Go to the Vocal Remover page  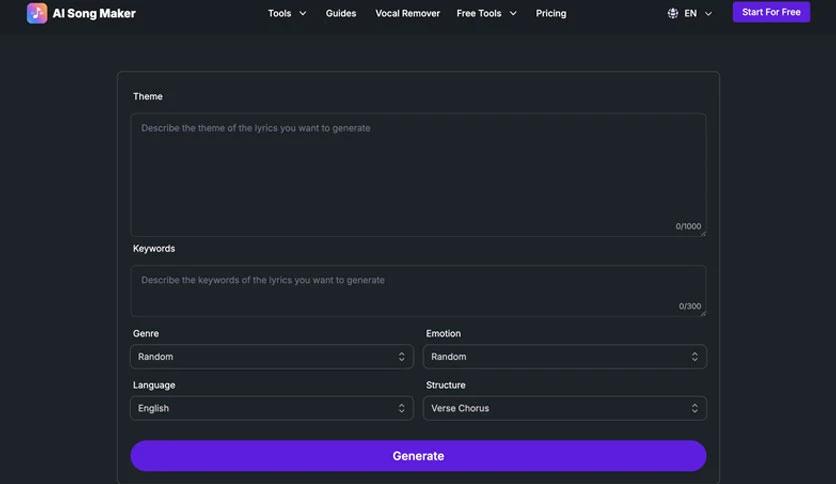(407, 14)
